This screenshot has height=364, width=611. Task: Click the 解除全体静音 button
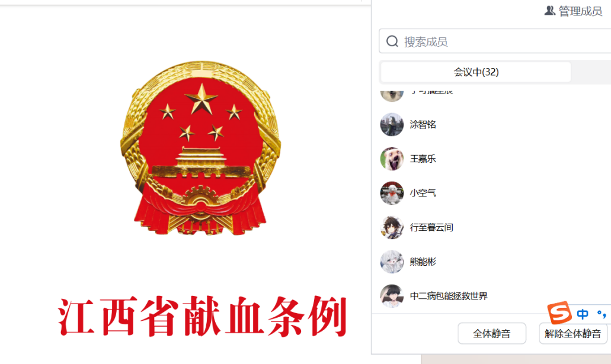(573, 333)
